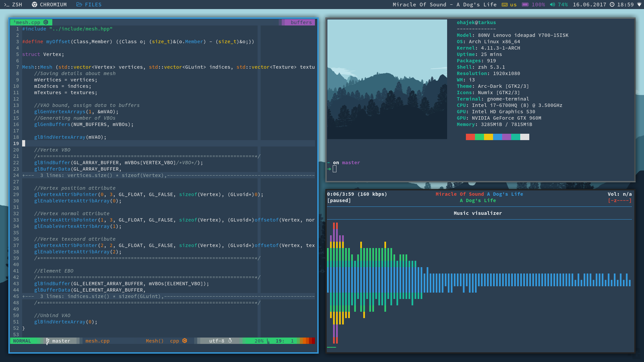The width and height of the screenshot is (644, 362).
Task: Click the C++ filetype icon in statusline
Action: (x=184, y=341)
